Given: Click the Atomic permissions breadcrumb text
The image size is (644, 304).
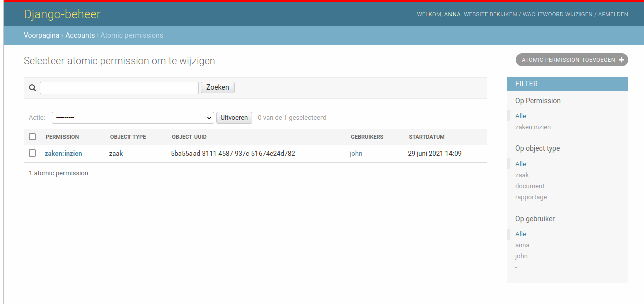Looking at the screenshot, I should click(x=132, y=35).
